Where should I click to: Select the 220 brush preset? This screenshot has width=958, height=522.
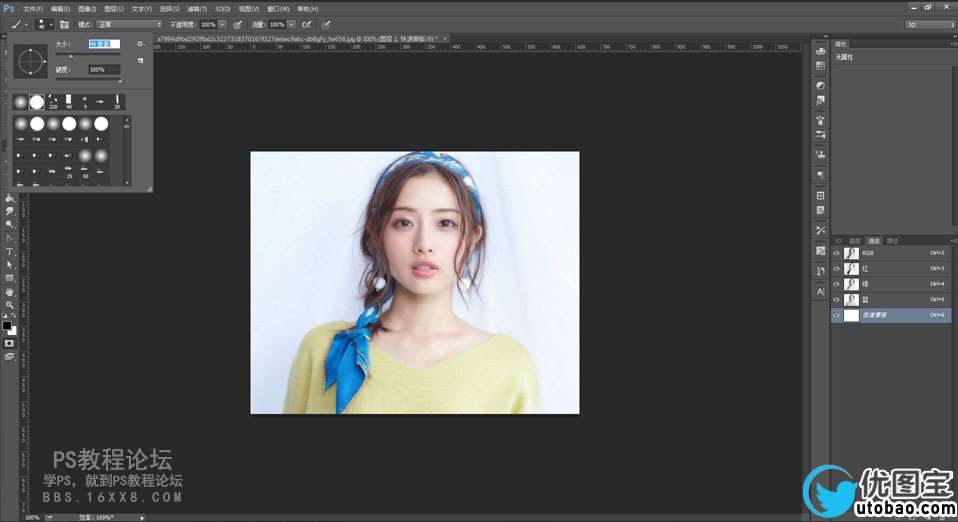(x=53, y=102)
